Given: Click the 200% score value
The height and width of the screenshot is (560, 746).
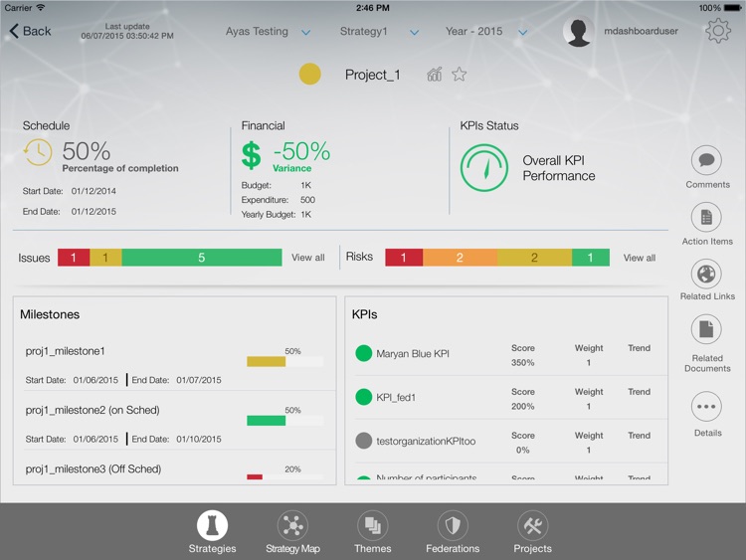Looking at the screenshot, I should 523,406.
